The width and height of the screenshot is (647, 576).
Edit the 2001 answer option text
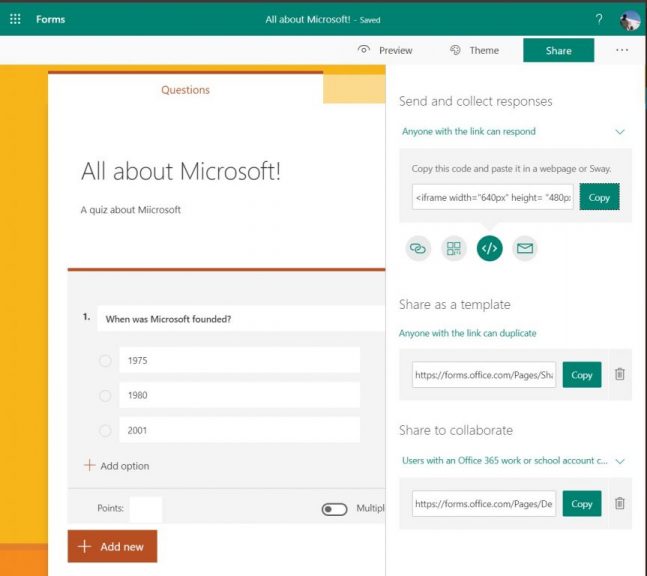click(x=239, y=430)
